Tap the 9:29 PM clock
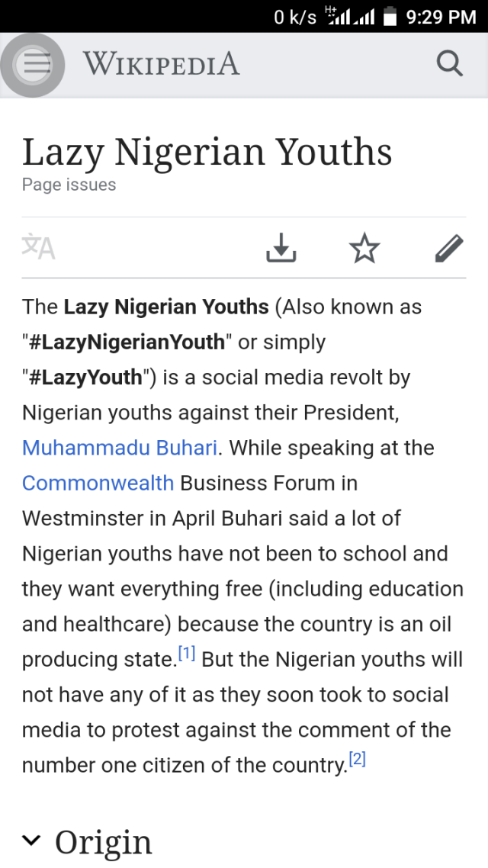Viewport: 488px width, 868px height. coord(441,16)
